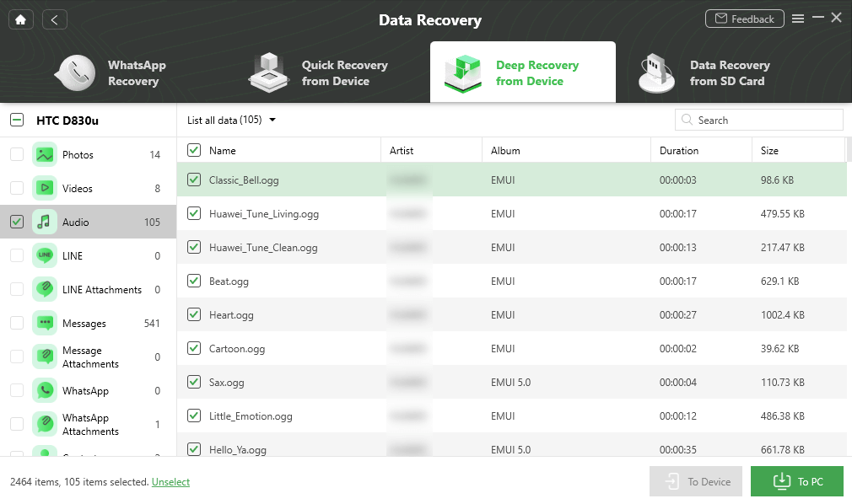Image resolution: width=852 pixels, height=504 pixels.
Task: Click the LINE app icon
Action: point(45,256)
